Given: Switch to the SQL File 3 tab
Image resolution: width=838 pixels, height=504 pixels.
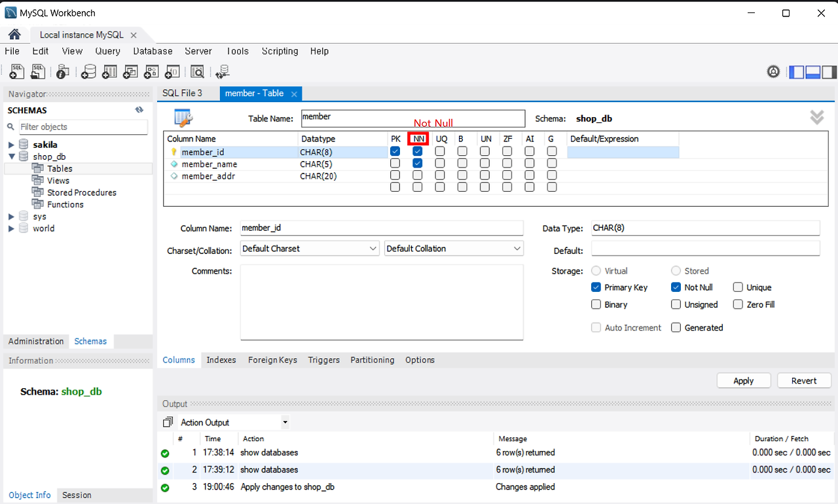Looking at the screenshot, I should point(182,94).
